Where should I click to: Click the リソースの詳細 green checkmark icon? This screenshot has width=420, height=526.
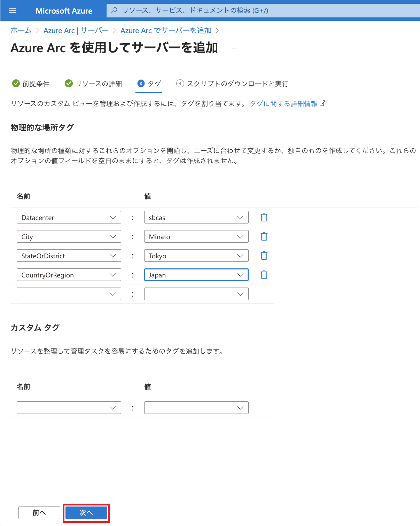(x=69, y=84)
